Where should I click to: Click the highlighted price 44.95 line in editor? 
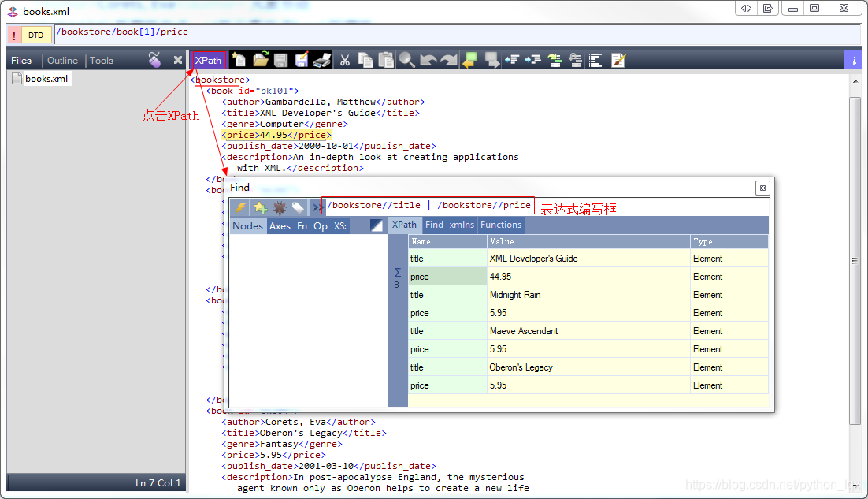[x=276, y=135]
